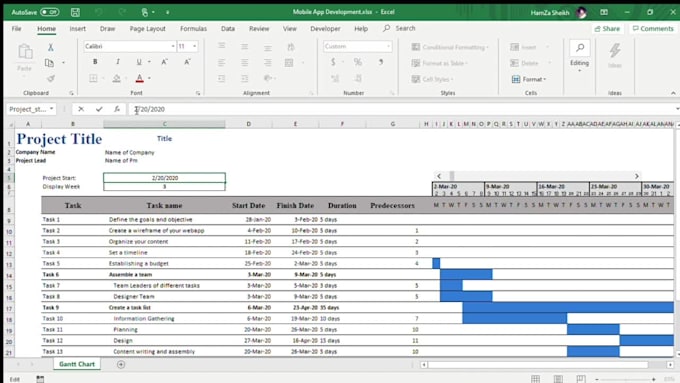Click the Save icon in title bar
This screenshot has height=383, width=680.
tap(75, 12)
